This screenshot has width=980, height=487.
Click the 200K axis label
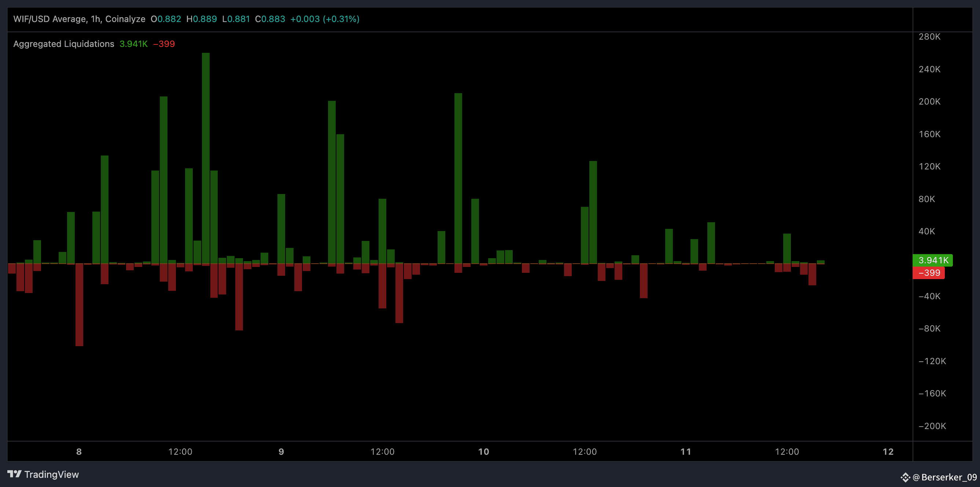click(929, 102)
